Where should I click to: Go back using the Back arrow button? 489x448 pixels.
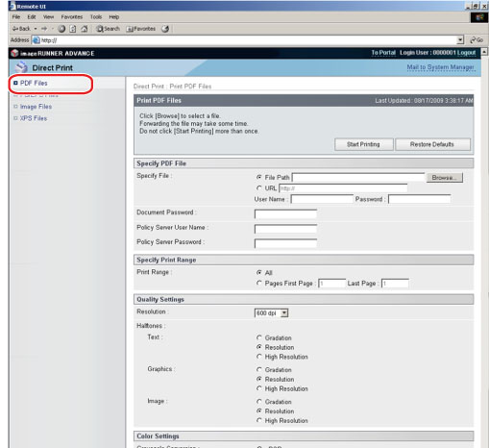21,29
